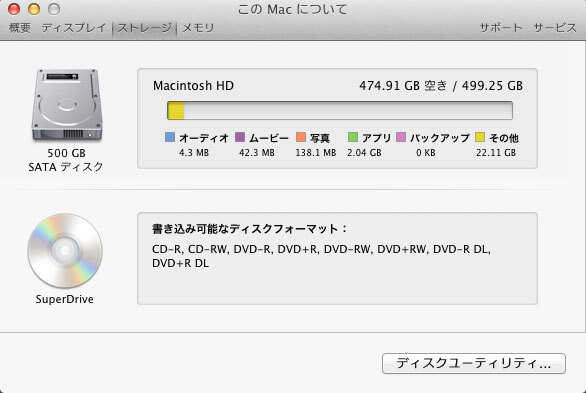Click the green アプリ legend swatch
The image size is (586, 393).
pyautogui.click(x=353, y=137)
